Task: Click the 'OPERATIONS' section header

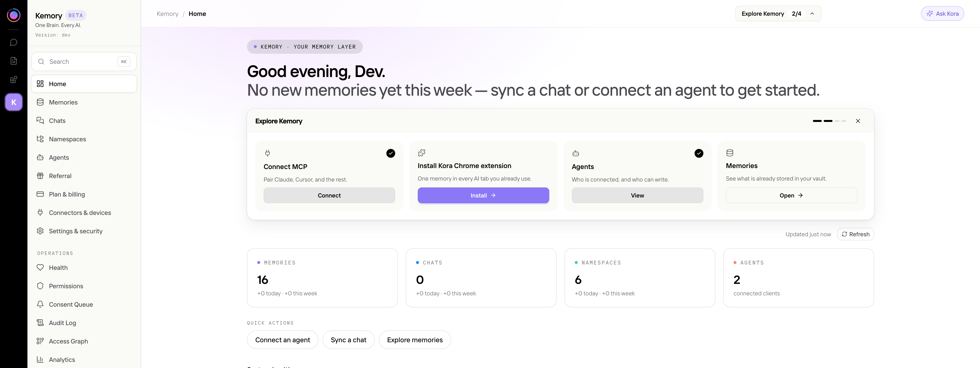Action: point(55,253)
